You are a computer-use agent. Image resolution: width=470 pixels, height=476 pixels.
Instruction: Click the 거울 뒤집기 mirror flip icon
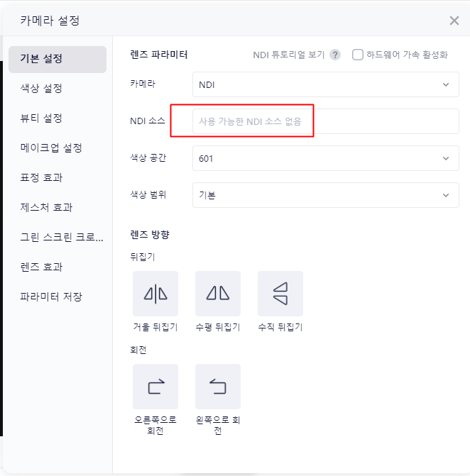pos(155,294)
